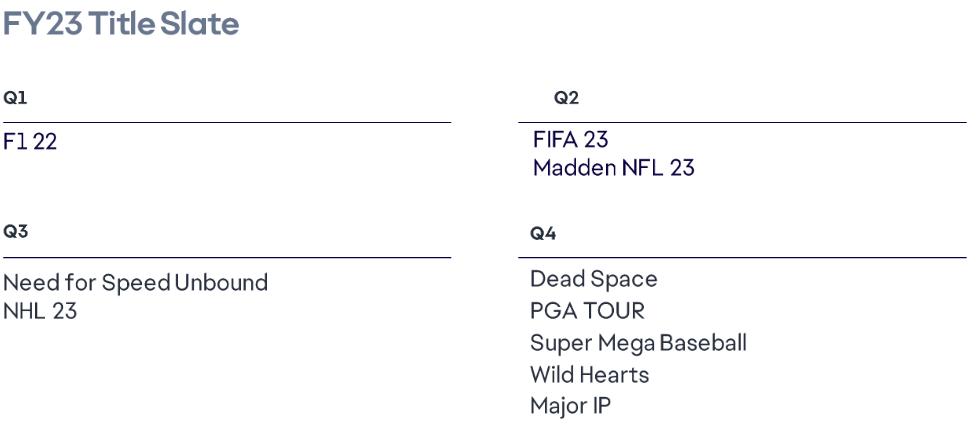Select the Q3 quarter label

[15, 232]
